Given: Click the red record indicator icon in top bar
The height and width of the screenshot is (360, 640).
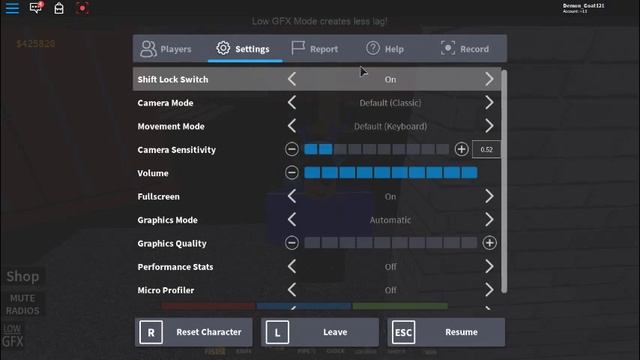Looking at the screenshot, I should [x=82, y=8].
